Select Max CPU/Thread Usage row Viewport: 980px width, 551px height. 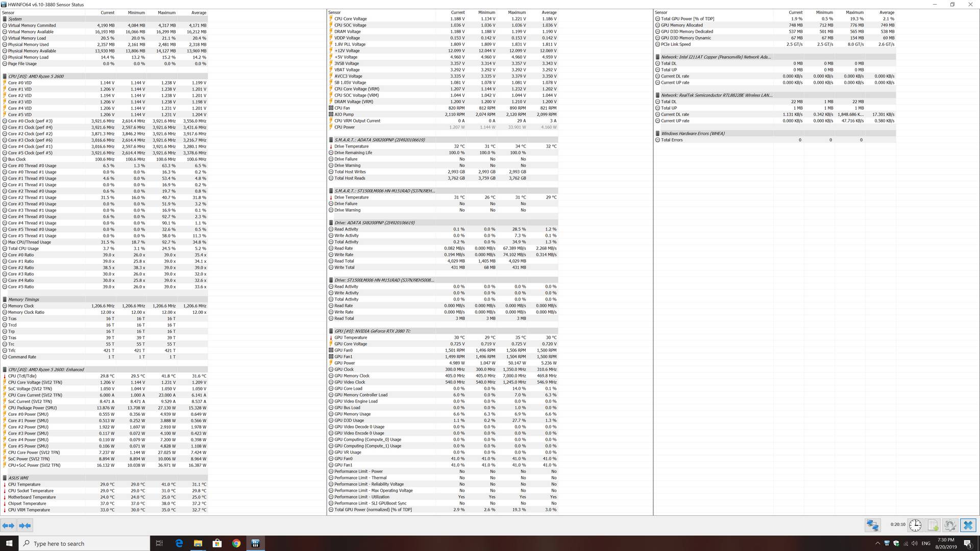[105, 242]
